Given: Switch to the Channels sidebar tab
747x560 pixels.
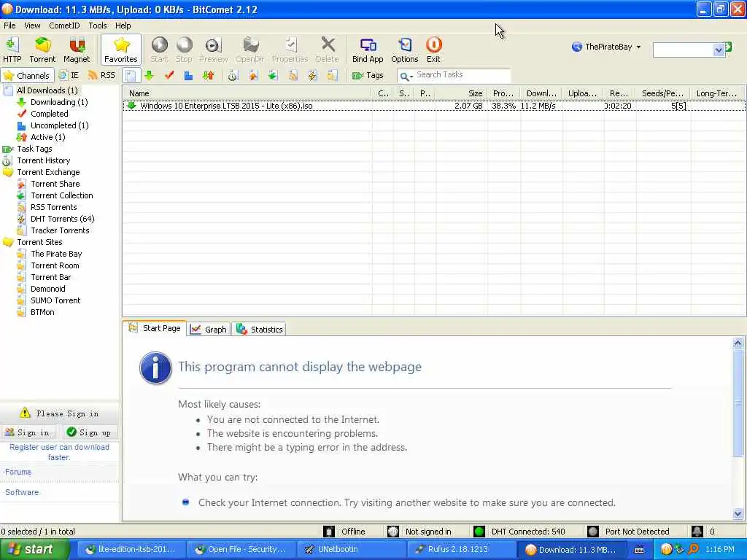Looking at the screenshot, I should 27,75.
